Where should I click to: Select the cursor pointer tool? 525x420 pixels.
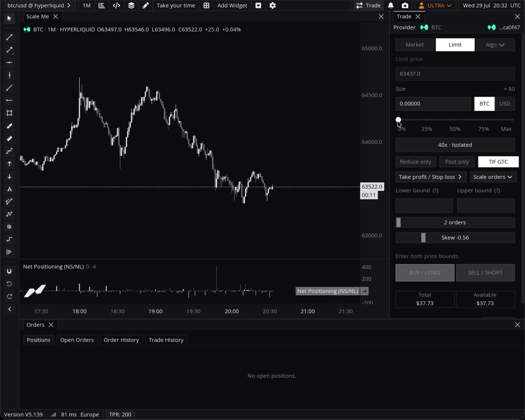(9, 18)
